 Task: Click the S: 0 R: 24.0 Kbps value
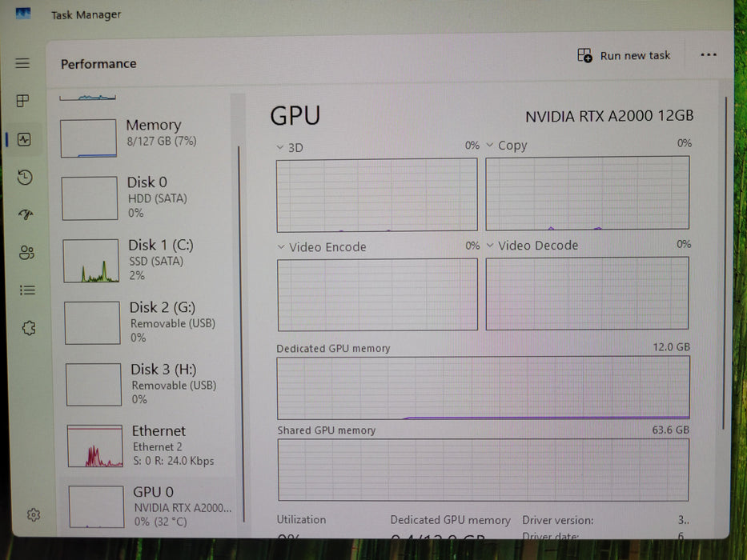[x=174, y=461]
